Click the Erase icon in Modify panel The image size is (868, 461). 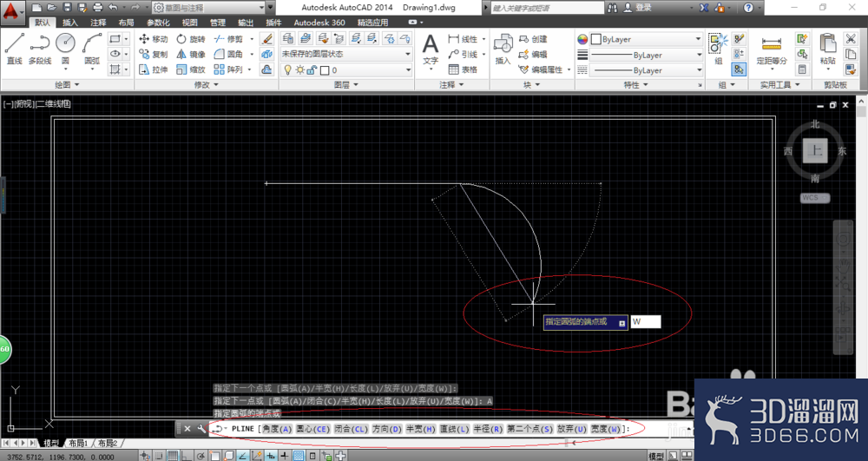[266, 39]
